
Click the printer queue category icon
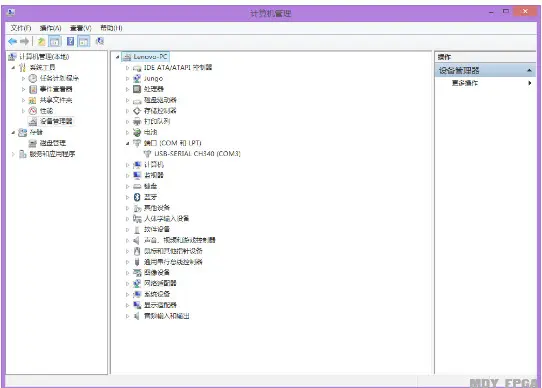pos(137,121)
